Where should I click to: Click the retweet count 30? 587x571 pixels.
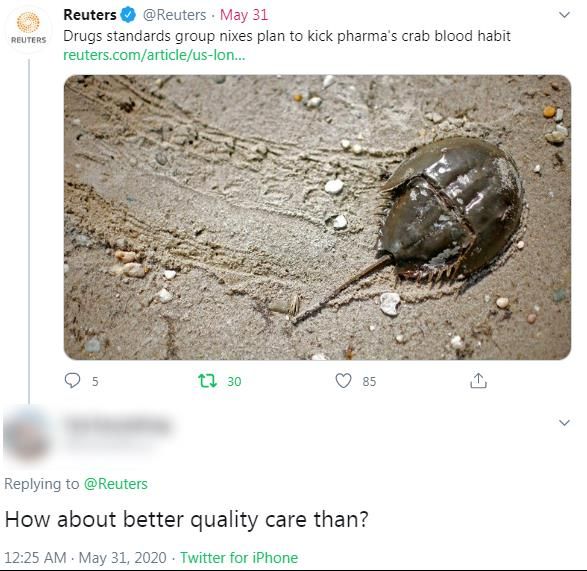tap(234, 382)
